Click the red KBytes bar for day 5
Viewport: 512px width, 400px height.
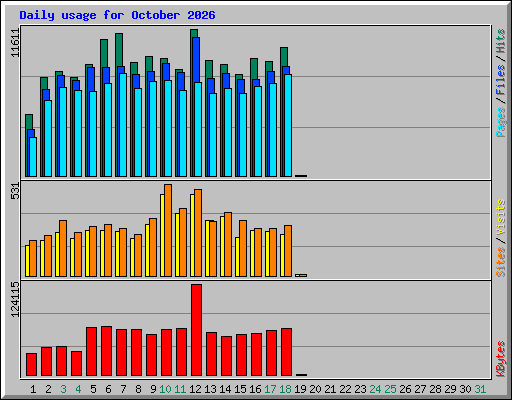[92, 352]
